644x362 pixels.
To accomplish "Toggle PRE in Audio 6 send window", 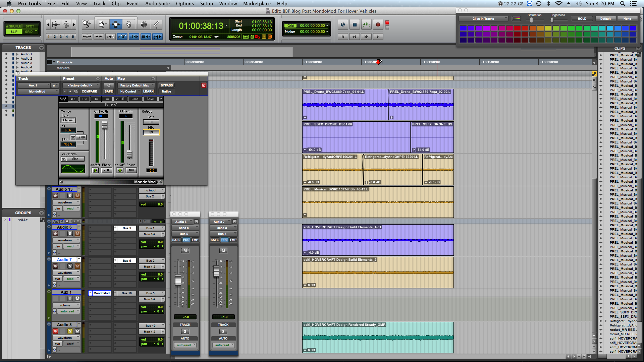I will pos(186,240).
